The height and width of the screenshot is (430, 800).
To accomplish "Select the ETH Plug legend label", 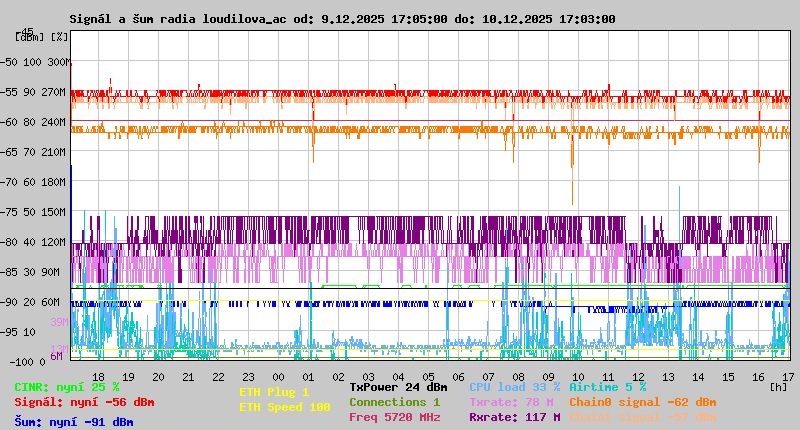I will [x=274, y=392].
